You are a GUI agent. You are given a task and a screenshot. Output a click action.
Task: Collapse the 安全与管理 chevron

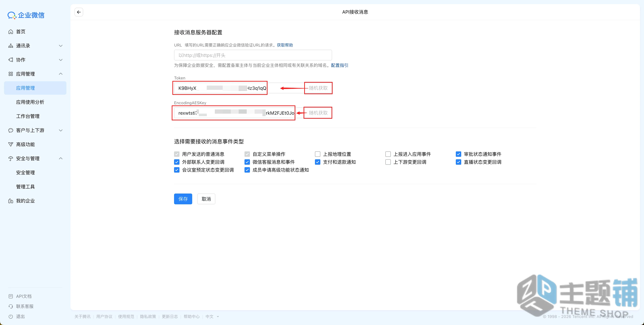(61, 158)
